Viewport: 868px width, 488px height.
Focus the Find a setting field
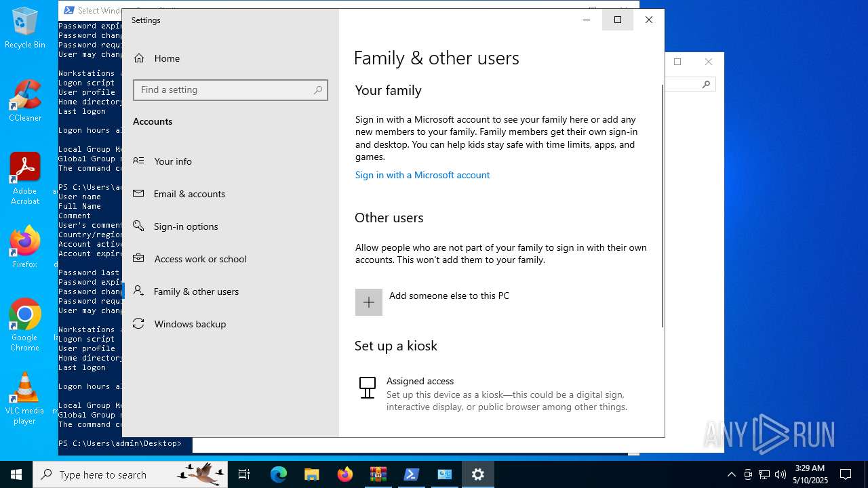(x=231, y=90)
